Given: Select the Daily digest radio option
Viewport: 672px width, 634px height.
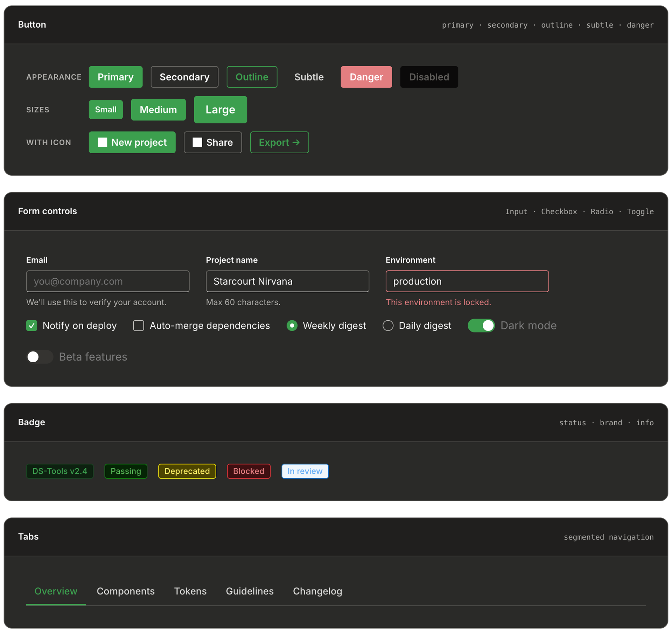Looking at the screenshot, I should pos(388,326).
